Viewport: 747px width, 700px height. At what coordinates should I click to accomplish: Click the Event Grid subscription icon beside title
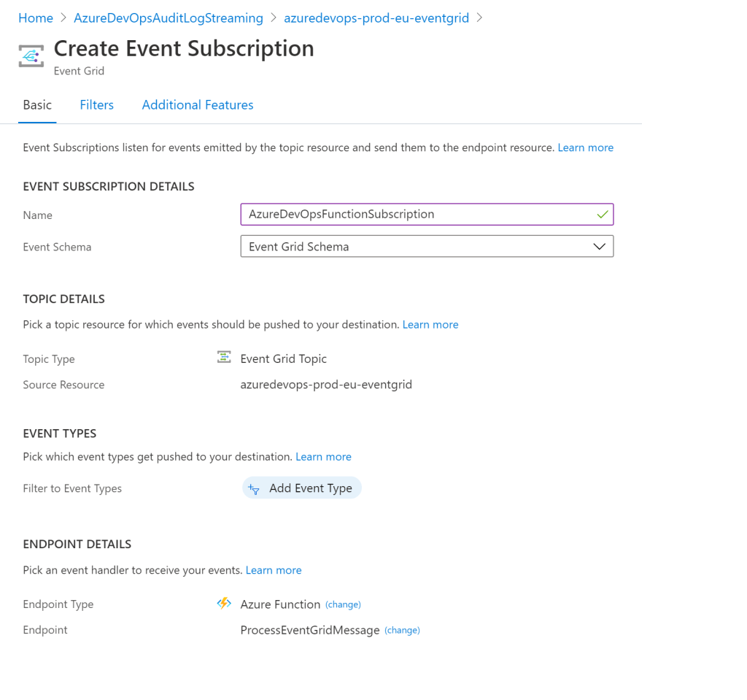(31, 56)
